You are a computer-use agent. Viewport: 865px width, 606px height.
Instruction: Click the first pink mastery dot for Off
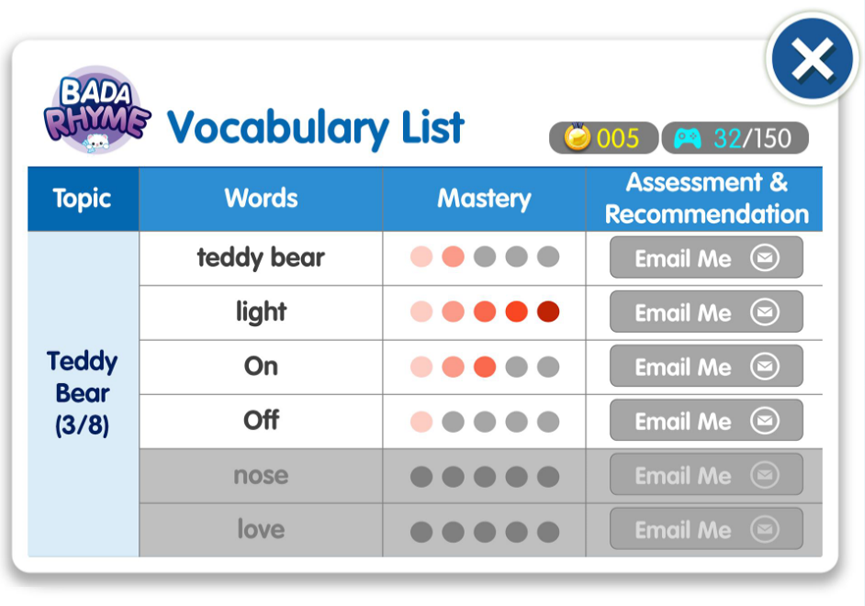[421, 421]
